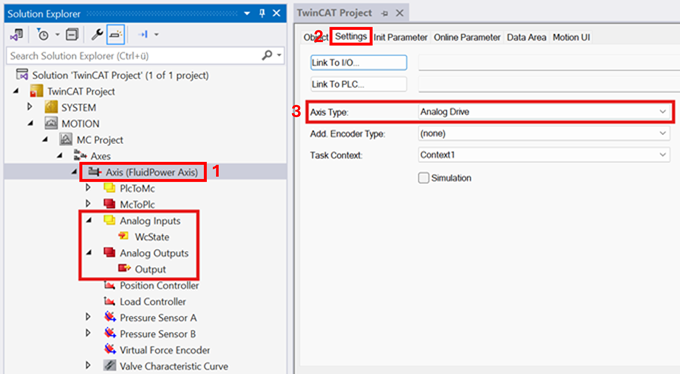Screen dimensions: 680x374
Task: Collapse the Analog Outputs node
Action: [89, 253]
